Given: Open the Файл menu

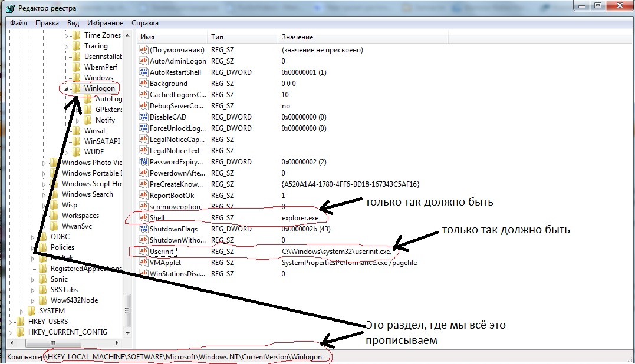Looking at the screenshot, I should 18,23.
